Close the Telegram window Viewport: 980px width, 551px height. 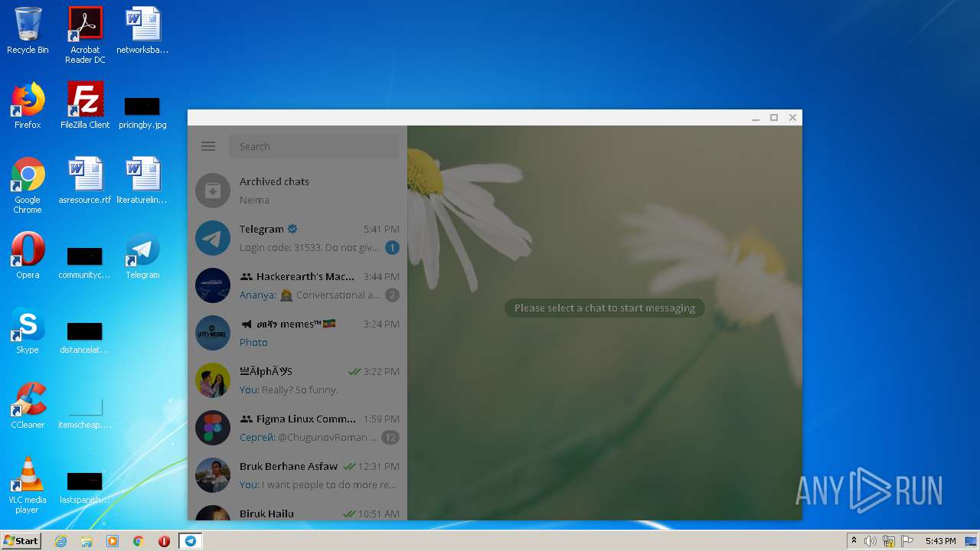[792, 117]
